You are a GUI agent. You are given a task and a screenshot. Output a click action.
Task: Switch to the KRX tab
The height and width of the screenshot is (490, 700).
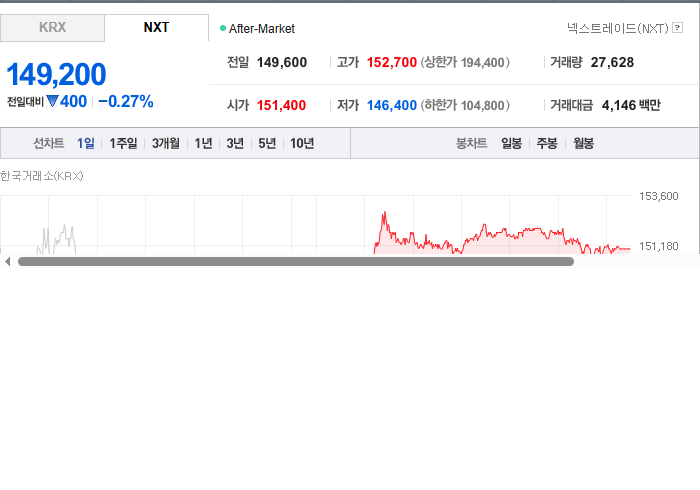point(52,28)
